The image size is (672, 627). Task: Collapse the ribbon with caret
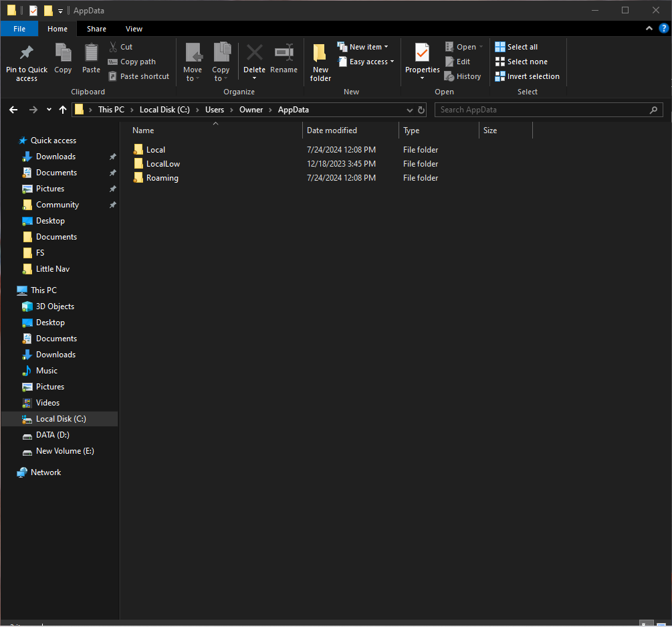point(649,28)
